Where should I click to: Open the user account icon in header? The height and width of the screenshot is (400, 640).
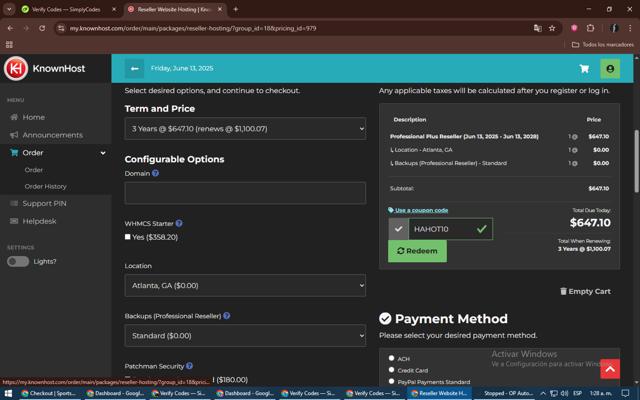pos(610,69)
